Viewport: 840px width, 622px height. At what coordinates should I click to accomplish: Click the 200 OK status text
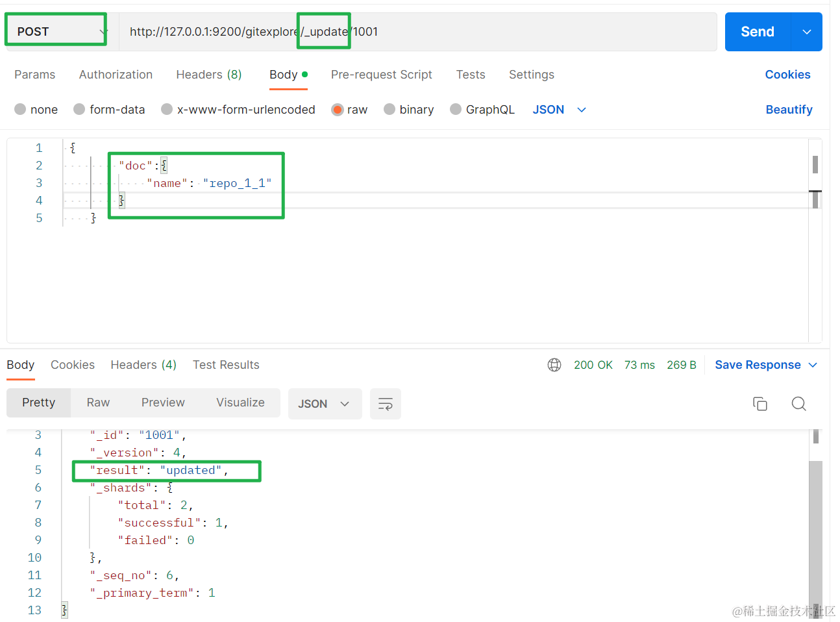tap(593, 365)
